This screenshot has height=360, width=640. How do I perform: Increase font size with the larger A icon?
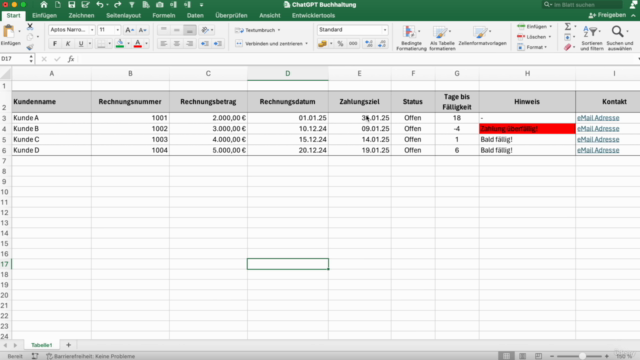pyautogui.click(x=129, y=30)
